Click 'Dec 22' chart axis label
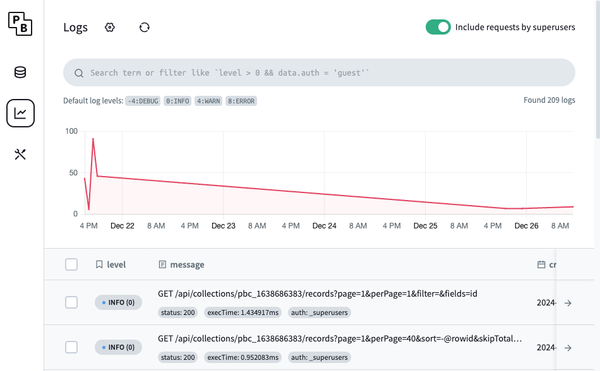This screenshot has width=600, height=371. pos(122,226)
